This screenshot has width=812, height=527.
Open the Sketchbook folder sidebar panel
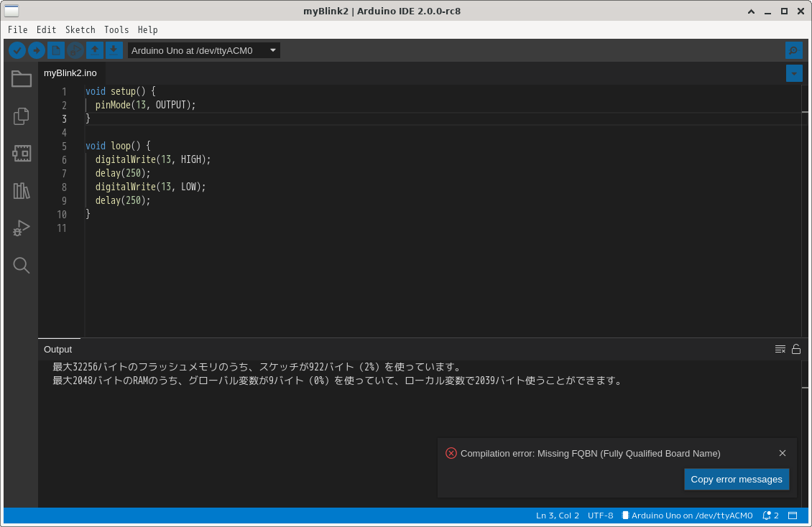pos(22,78)
